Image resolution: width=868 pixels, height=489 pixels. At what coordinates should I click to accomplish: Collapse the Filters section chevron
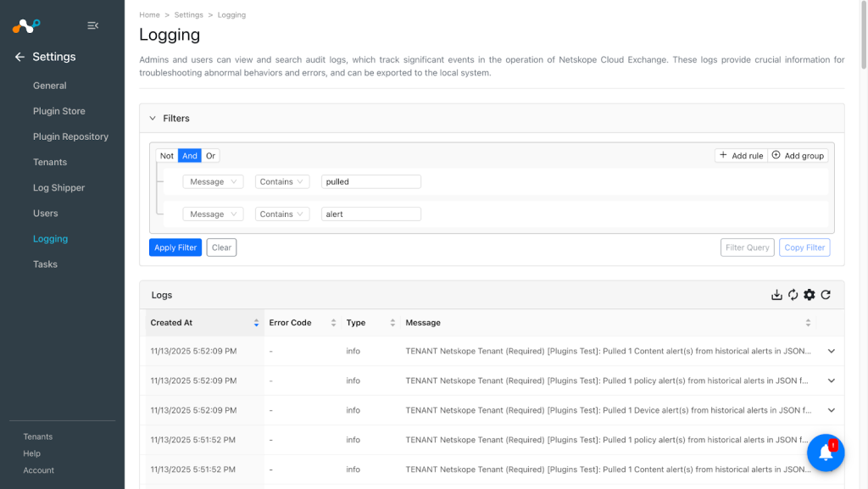click(153, 119)
